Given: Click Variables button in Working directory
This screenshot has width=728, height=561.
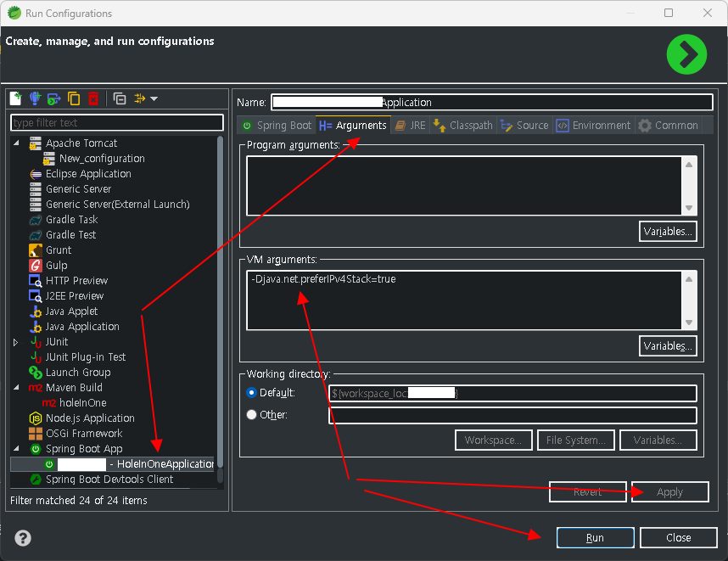Looking at the screenshot, I should tap(658, 440).
